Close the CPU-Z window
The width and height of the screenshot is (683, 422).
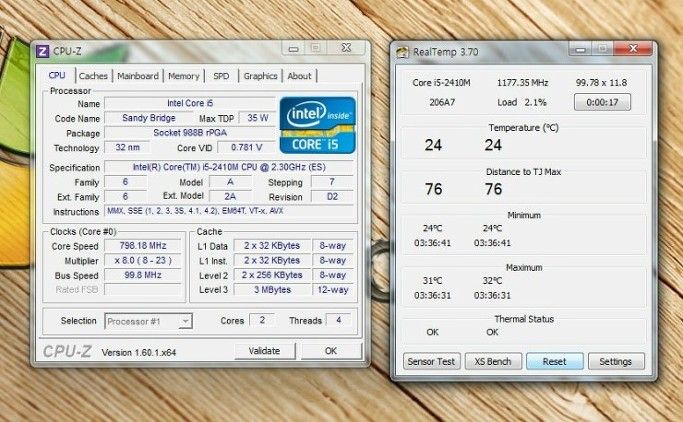click(346, 48)
